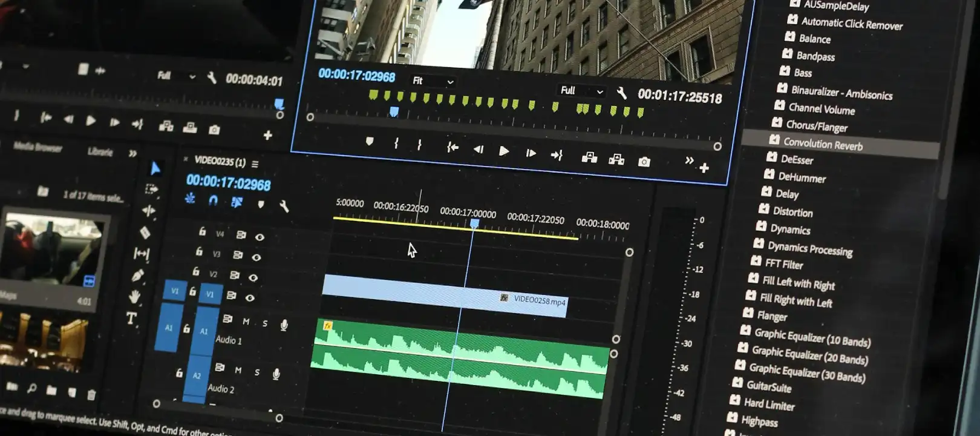The height and width of the screenshot is (436, 980).
Task: Select the Slip tool
Action: tap(141, 254)
